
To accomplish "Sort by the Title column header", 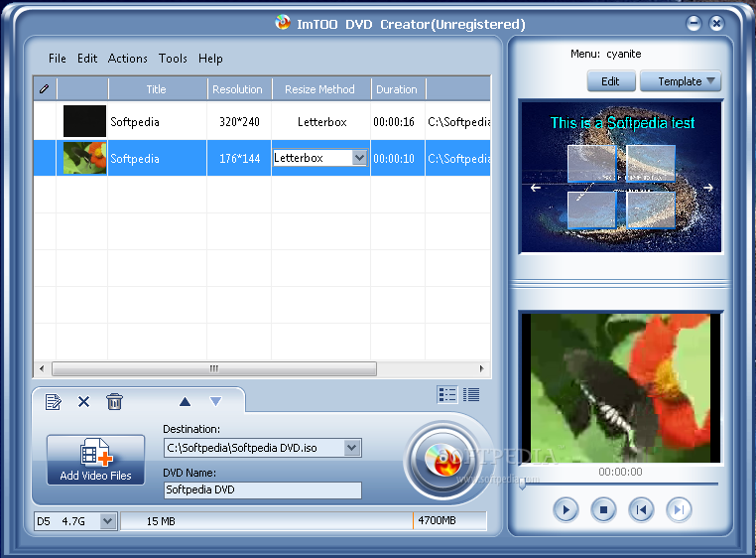I will pyautogui.click(x=158, y=88).
